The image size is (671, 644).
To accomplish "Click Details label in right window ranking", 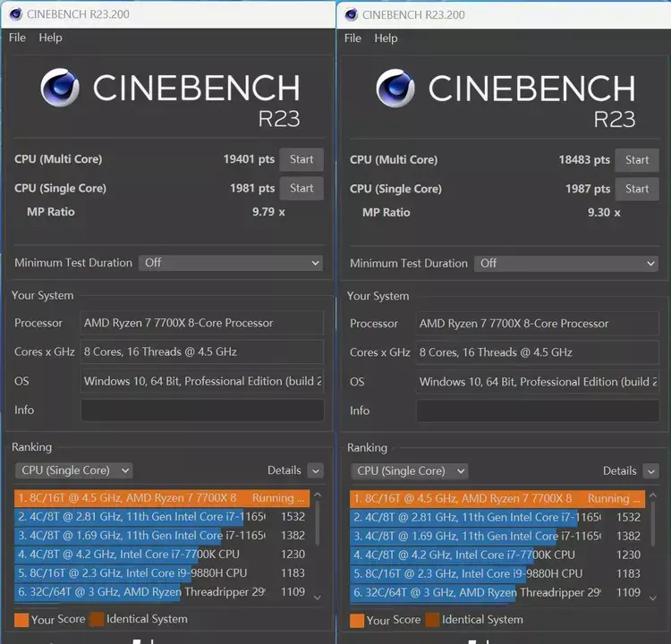I will pos(620,471).
